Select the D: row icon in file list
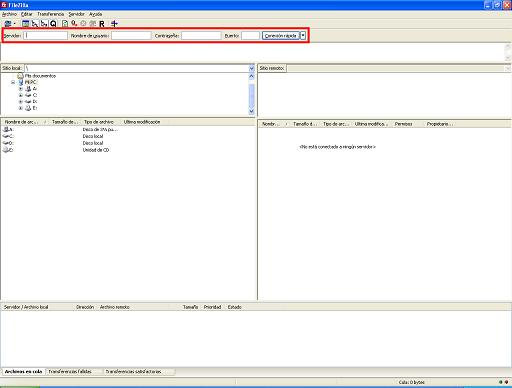512x388 pixels. click(6, 143)
